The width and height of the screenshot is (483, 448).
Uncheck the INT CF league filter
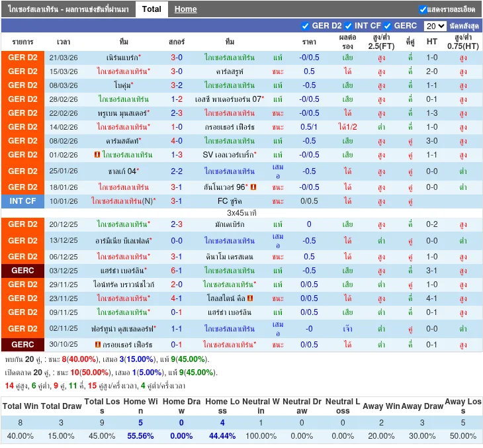(348, 26)
